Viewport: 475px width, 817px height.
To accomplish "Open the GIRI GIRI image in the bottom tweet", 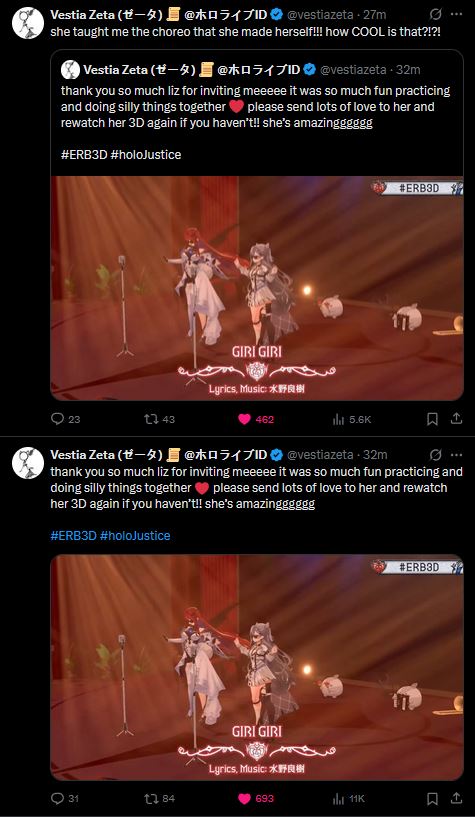I will (x=257, y=667).
